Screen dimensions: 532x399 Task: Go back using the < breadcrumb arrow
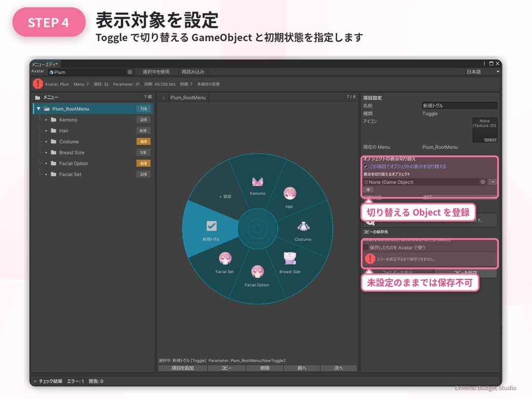click(x=163, y=98)
